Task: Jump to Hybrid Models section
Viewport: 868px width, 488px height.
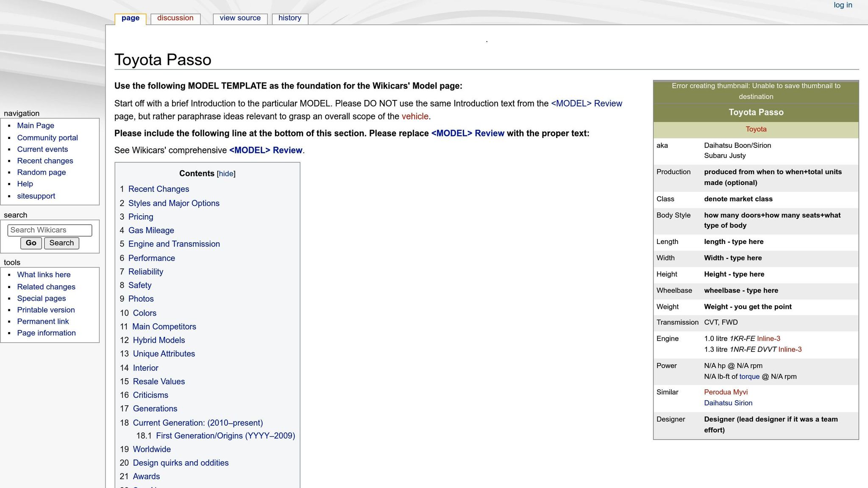Action: pos(159,340)
